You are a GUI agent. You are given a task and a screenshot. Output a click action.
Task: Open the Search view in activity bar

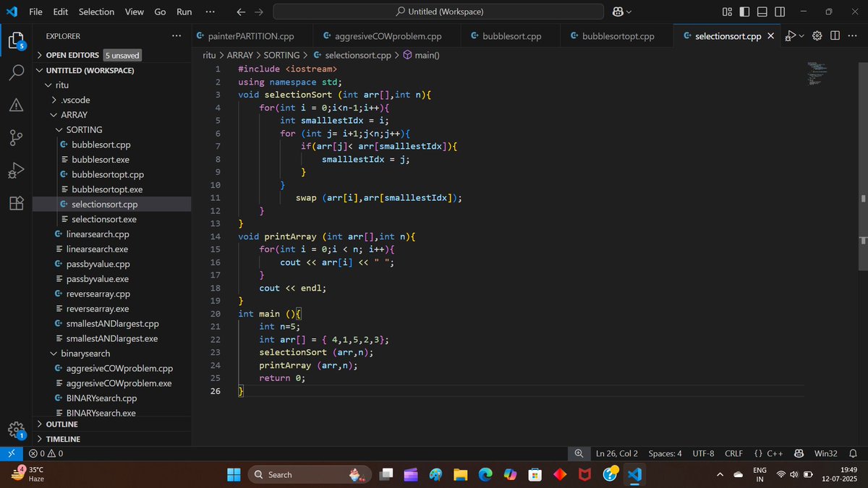pyautogui.click(x=17, y=72)
